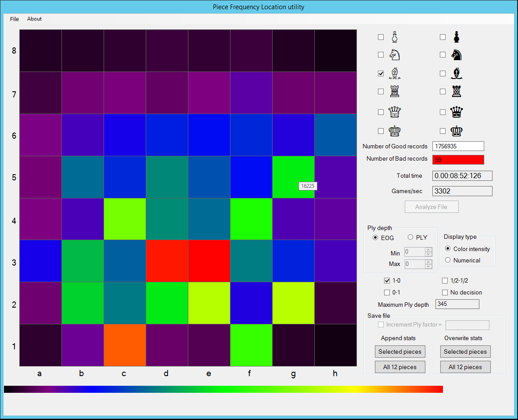Select Numerical display type
Image resolution: width=518 pixels, height=420 pixels.
[x=448, y=260]
